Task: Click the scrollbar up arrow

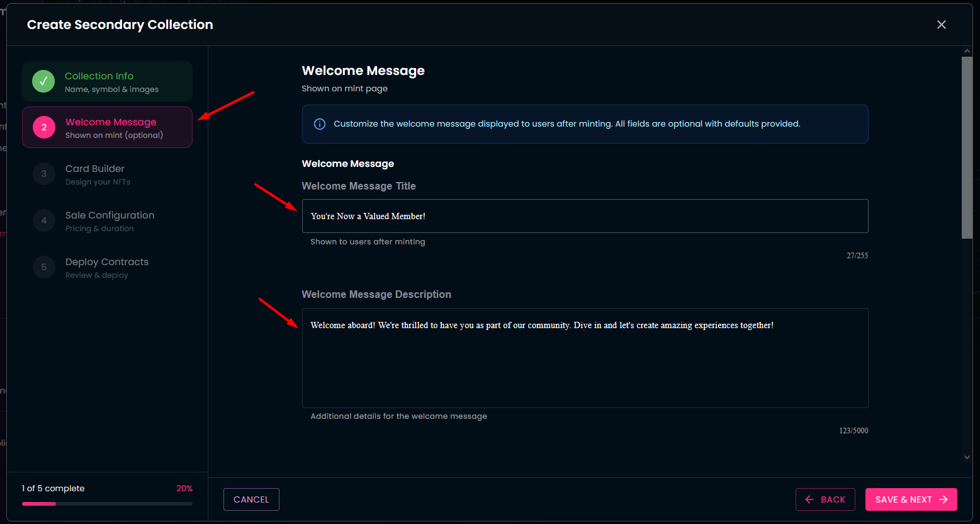Action: 967,51
